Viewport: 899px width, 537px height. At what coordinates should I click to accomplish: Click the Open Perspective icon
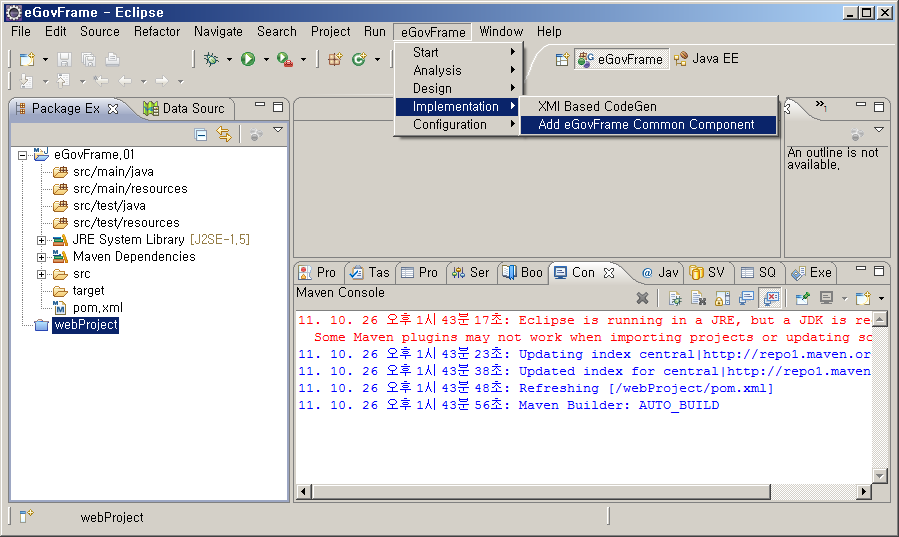[562, 59]
